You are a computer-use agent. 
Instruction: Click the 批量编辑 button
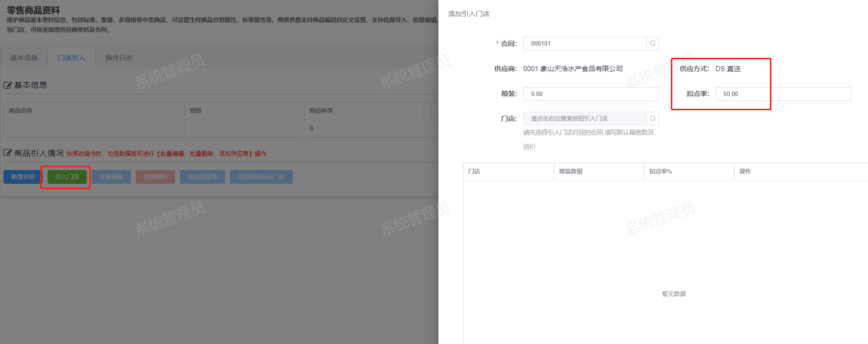click(x=111, y=177)
